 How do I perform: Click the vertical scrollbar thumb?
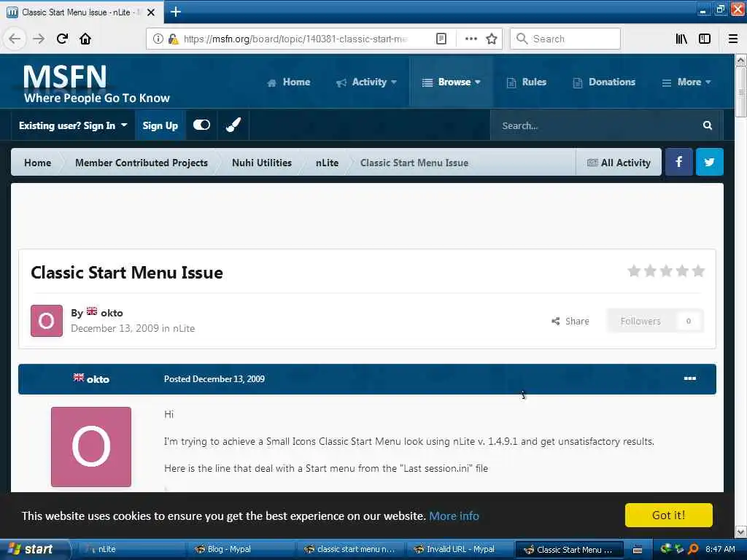coord(741,93)
